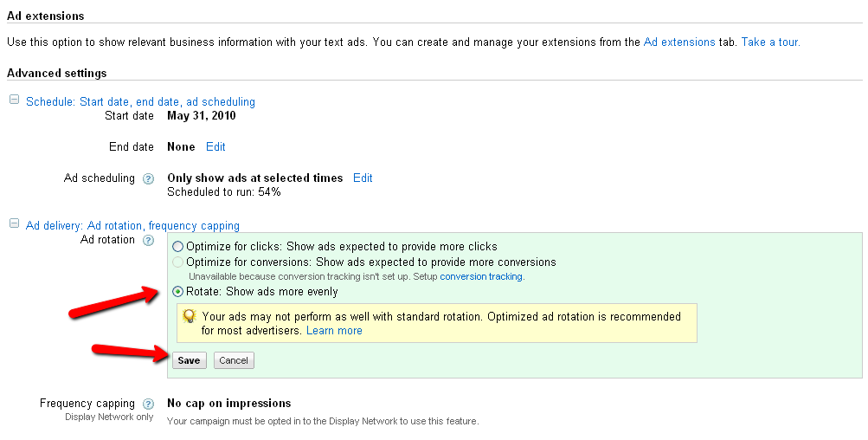
Task: Select Optimize for conversions radio option
Action: [x=178, y=262]
